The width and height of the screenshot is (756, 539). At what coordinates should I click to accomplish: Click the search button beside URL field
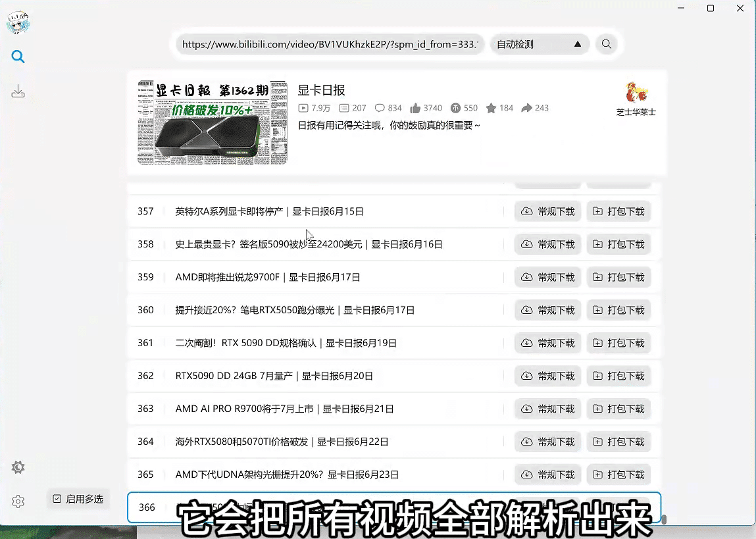pos(607,44)
